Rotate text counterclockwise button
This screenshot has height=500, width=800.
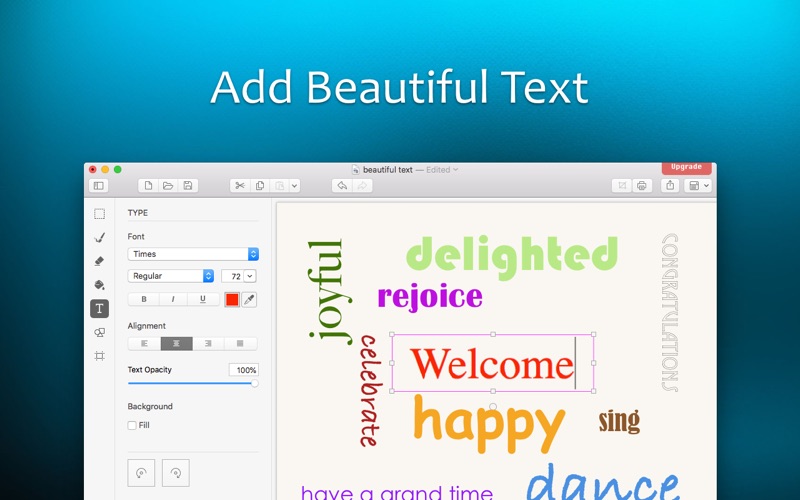141,472
